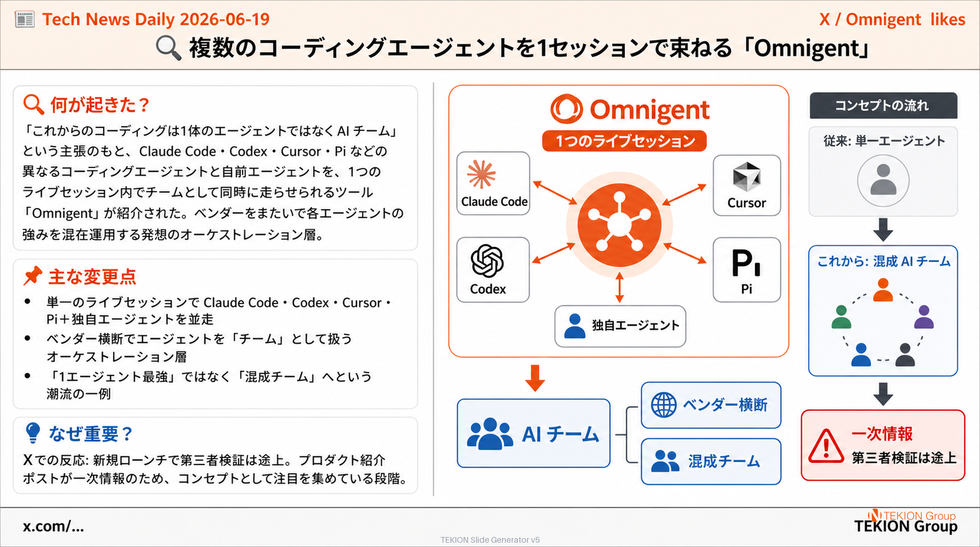Click the ベンダー横断 box label
This screenshot has height=547, width=980.
(x=725, y=405)
